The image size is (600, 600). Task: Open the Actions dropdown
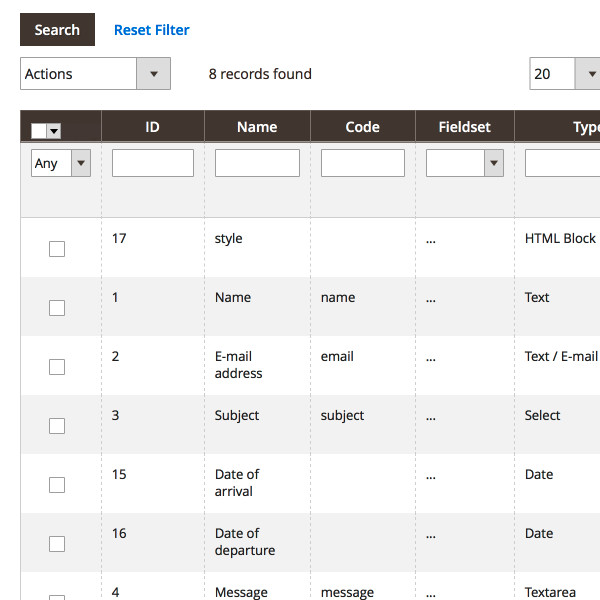coord(95,73)
